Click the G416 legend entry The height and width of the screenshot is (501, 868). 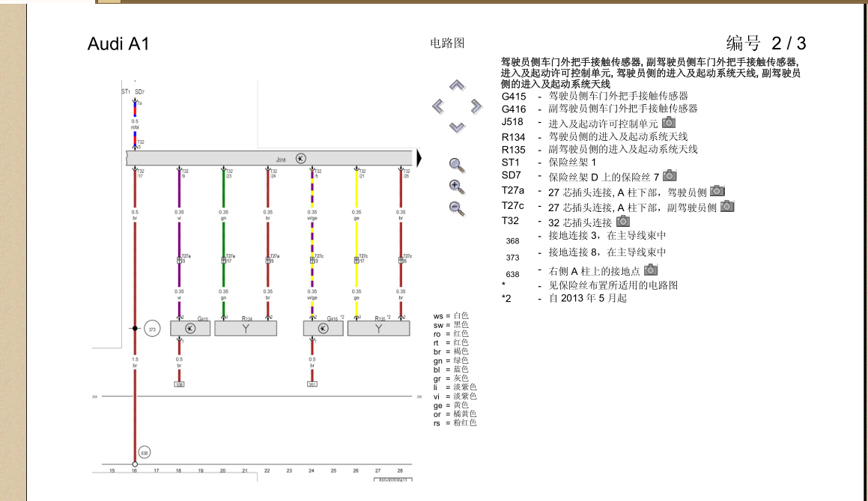600,109
